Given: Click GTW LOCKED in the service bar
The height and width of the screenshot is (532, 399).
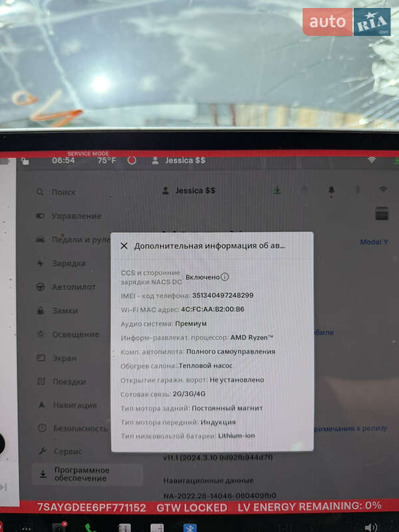Looking at the screenshot, I should click(192, 507).
